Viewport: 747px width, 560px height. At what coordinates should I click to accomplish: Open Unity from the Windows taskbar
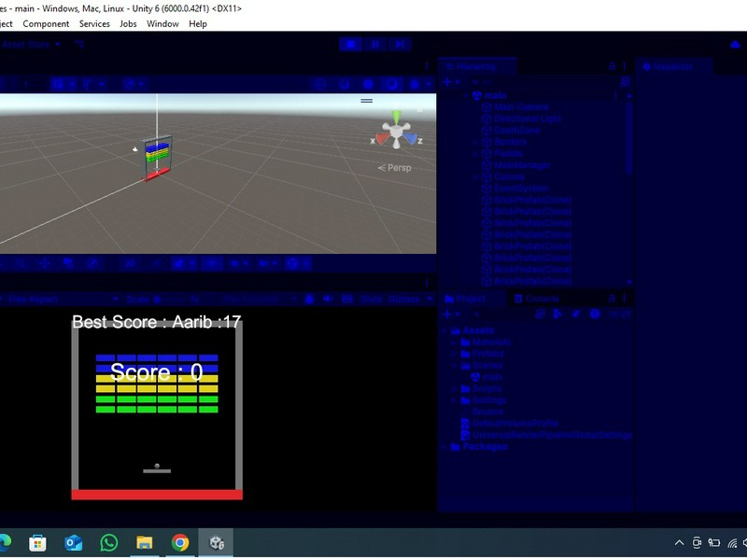pyautogui.click(x=216, y=541)
